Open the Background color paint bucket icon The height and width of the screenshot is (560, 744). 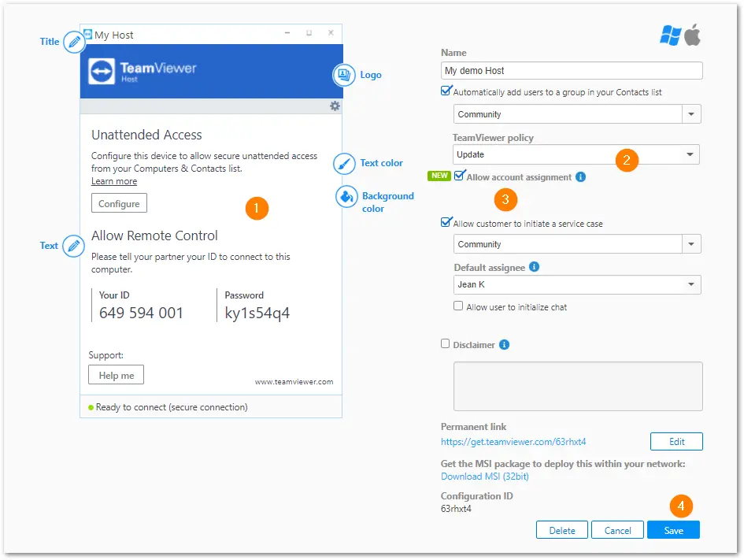coord(347,197)
